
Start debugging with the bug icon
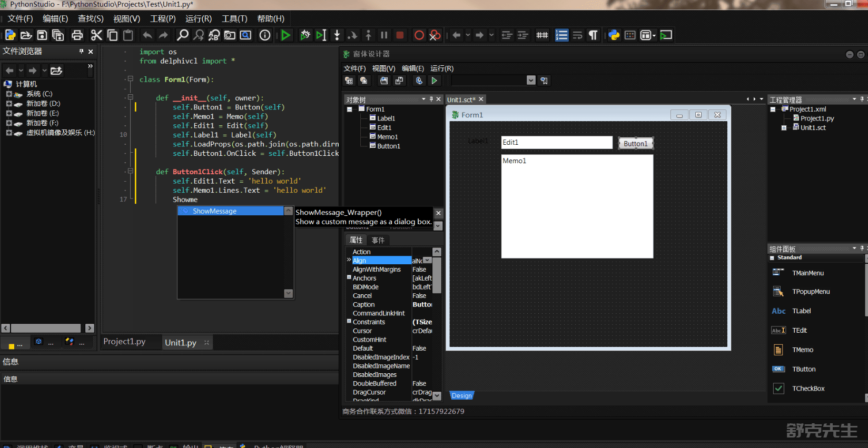[x=305, y=35]
